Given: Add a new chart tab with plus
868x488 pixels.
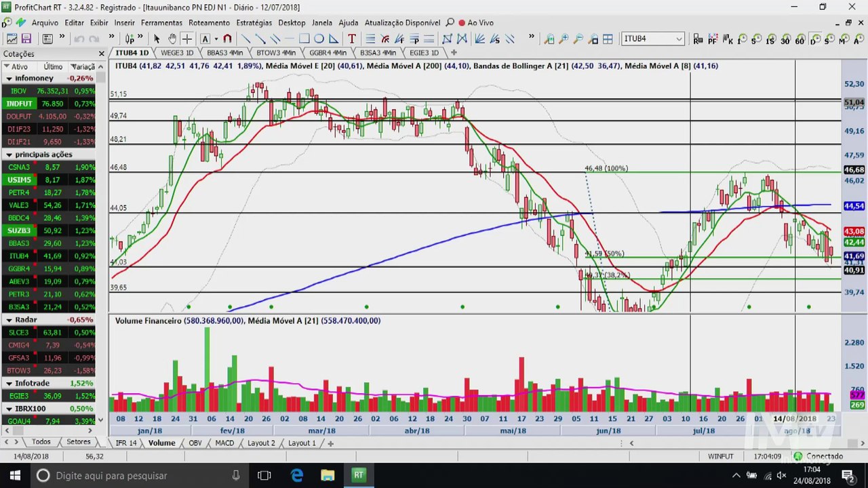Looking at the screenshot, I should pyautogui.click(x=454, y=52).
